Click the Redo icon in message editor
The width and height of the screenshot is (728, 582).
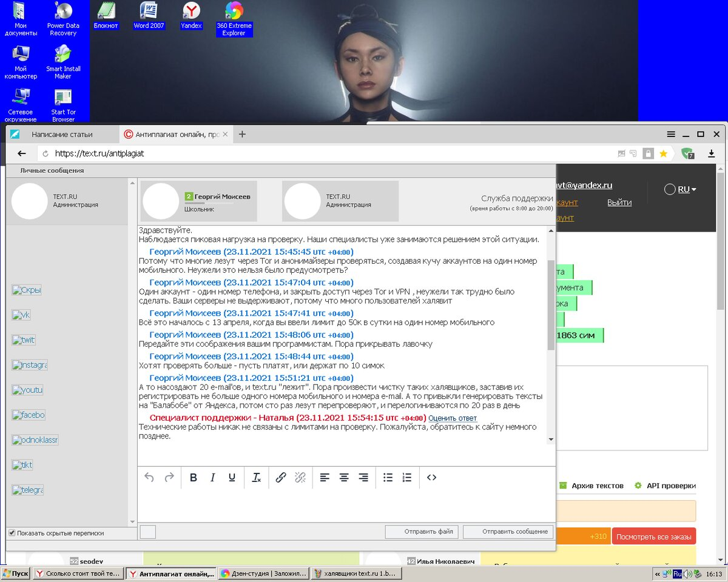[169, 478]
